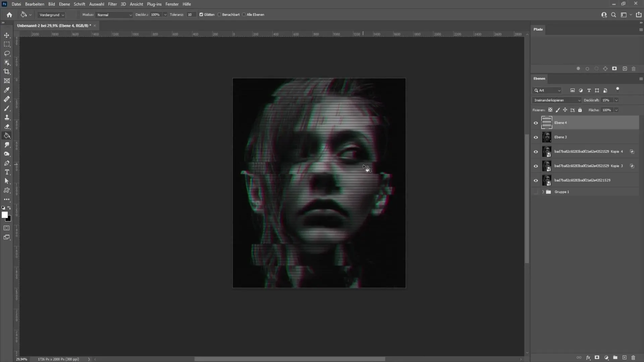This screenshot has height=362, width=644.
Task: Load path as selection in Paths panel
Action: 596,69
